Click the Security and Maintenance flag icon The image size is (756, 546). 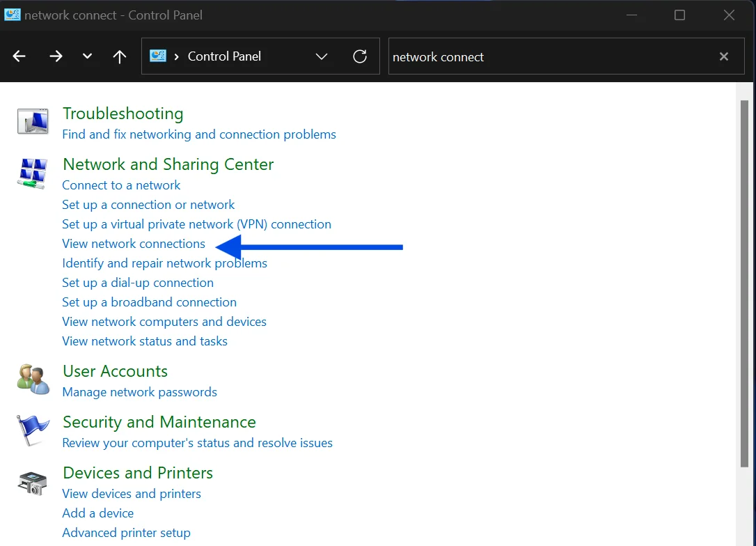[x=33, y=430]
